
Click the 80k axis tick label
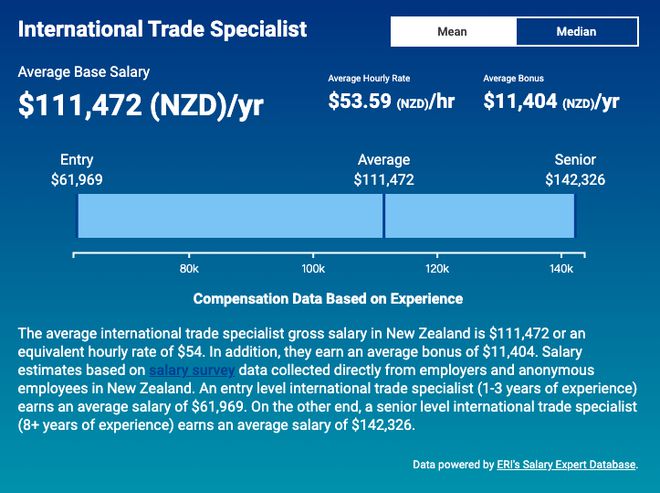[189, 269]
